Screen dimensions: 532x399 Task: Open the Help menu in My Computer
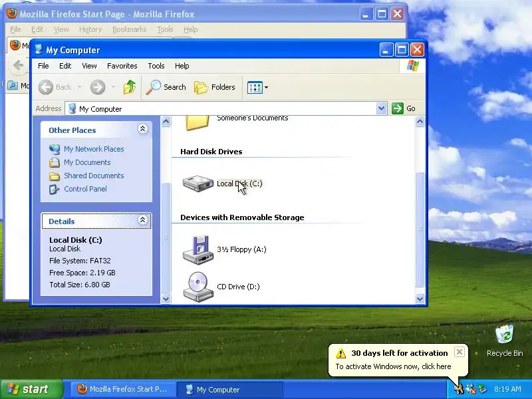coord(182,66)
